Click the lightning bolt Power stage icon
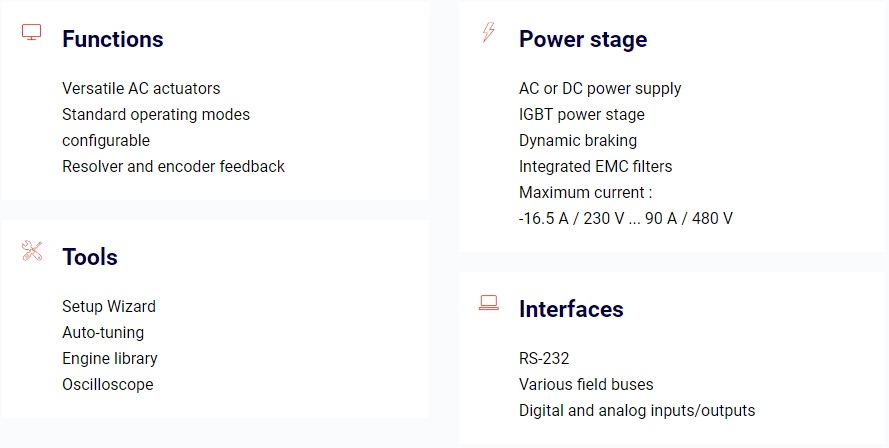 point(488,32)
